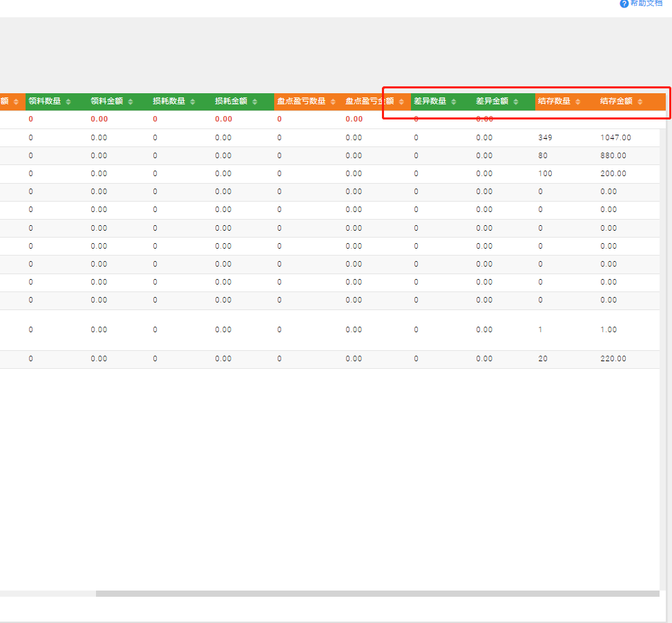Select the 结存金额 value 220.00

[613, 358]
